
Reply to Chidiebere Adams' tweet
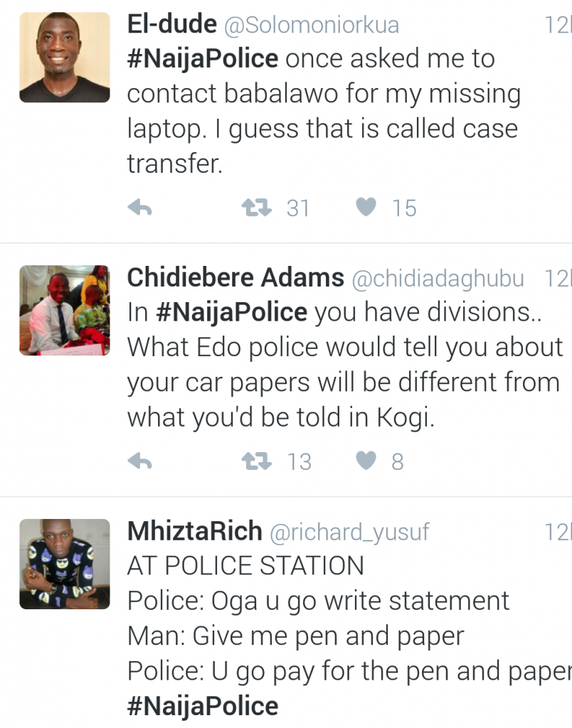pyautogui.click(x=140, y=462)
